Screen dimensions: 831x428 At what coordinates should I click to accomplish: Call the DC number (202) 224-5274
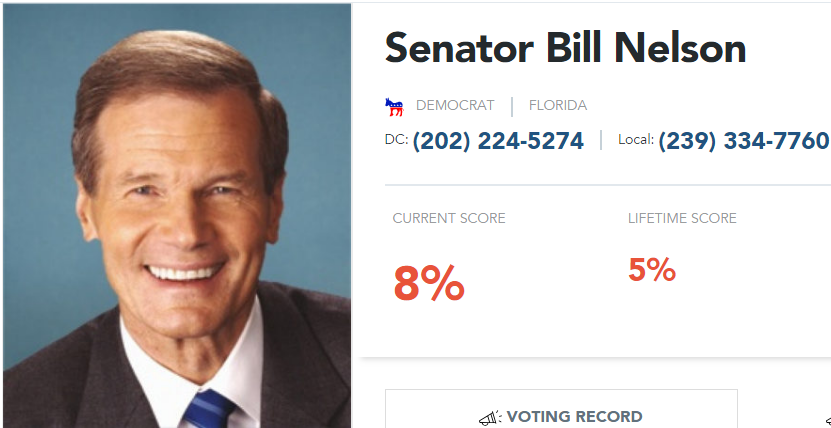[497, 141]
